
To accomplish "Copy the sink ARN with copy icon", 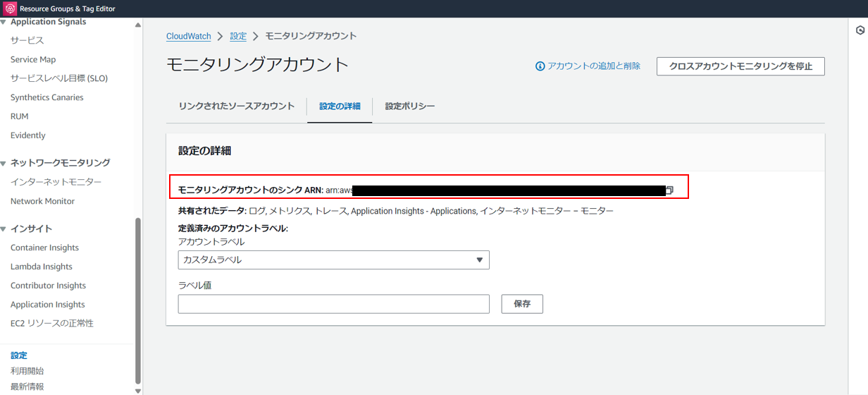I will pyautogui.click(x=669, y=190).
